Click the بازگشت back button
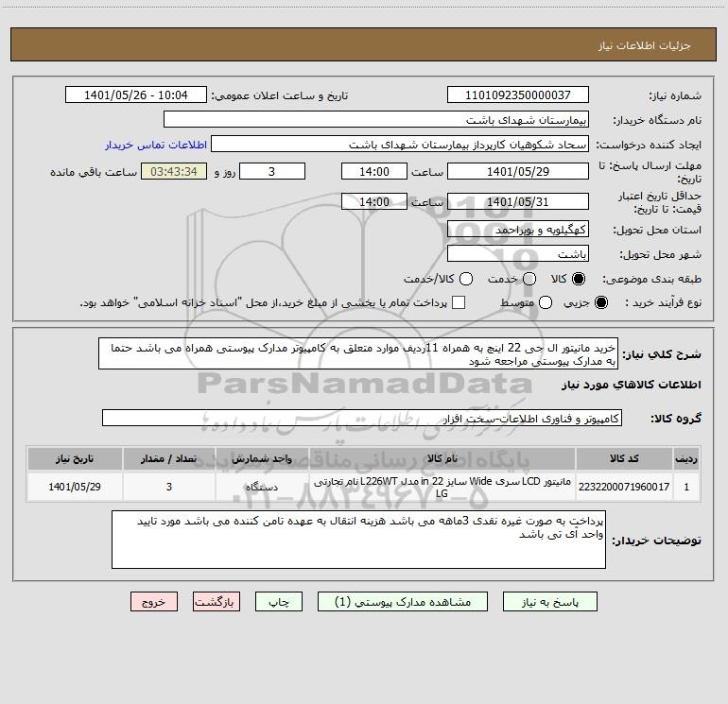 pyautogui.click(x=217, y=601)
